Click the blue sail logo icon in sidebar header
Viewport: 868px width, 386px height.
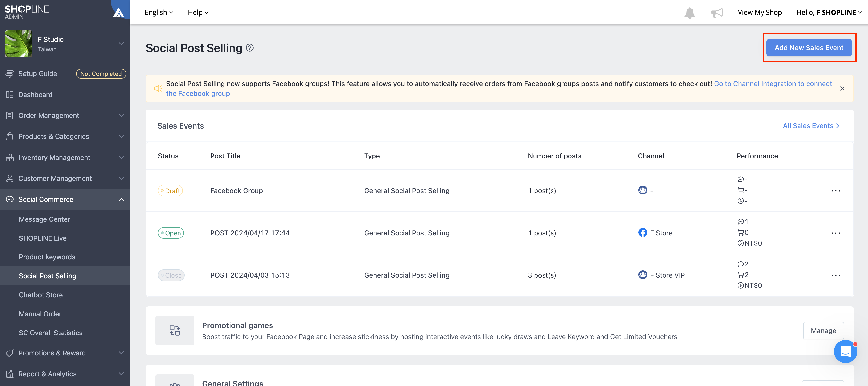click(118, 12)
